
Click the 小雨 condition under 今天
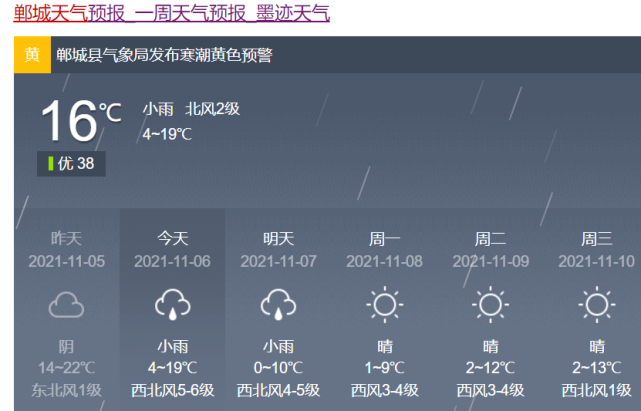pos(173,346)
